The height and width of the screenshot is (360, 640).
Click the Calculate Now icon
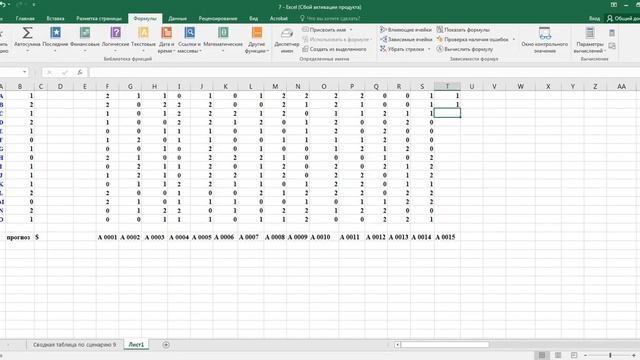point(611,33)
